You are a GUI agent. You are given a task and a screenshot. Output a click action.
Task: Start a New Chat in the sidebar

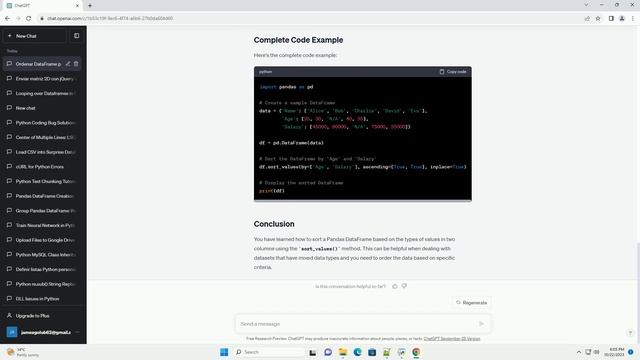coord(35,36)
